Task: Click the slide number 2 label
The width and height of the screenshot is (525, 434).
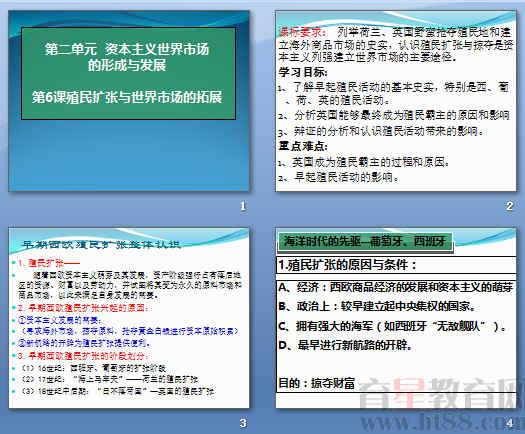Action: (510, 206)
